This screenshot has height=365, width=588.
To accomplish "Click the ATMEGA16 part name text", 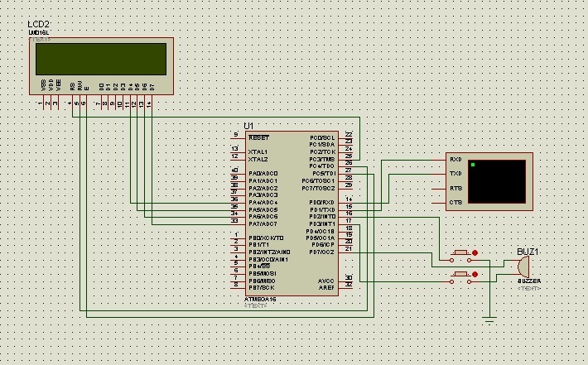I will tap(260, 300).
